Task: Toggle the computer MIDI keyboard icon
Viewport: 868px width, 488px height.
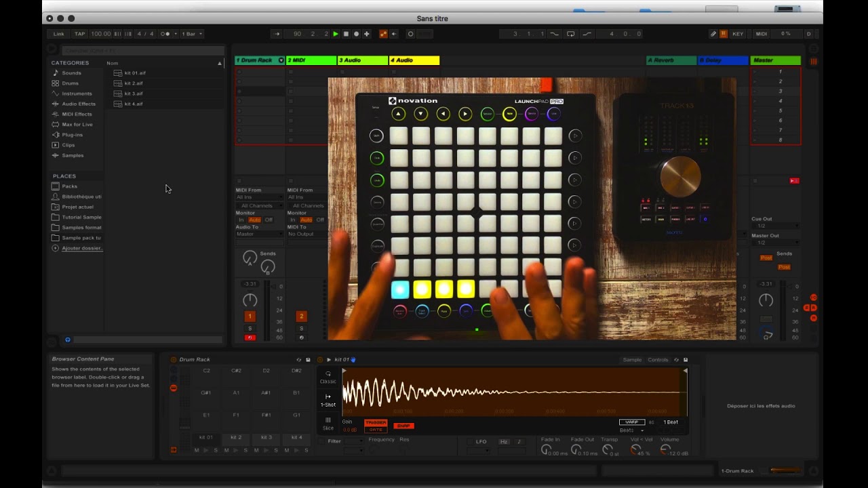Action: (x=724, y=34)
